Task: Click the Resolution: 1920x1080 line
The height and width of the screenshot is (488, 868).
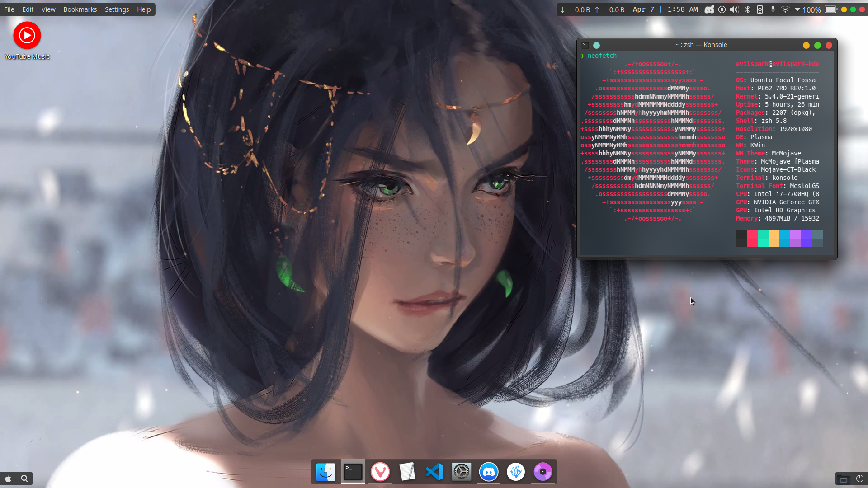Action: coord(774,129)
